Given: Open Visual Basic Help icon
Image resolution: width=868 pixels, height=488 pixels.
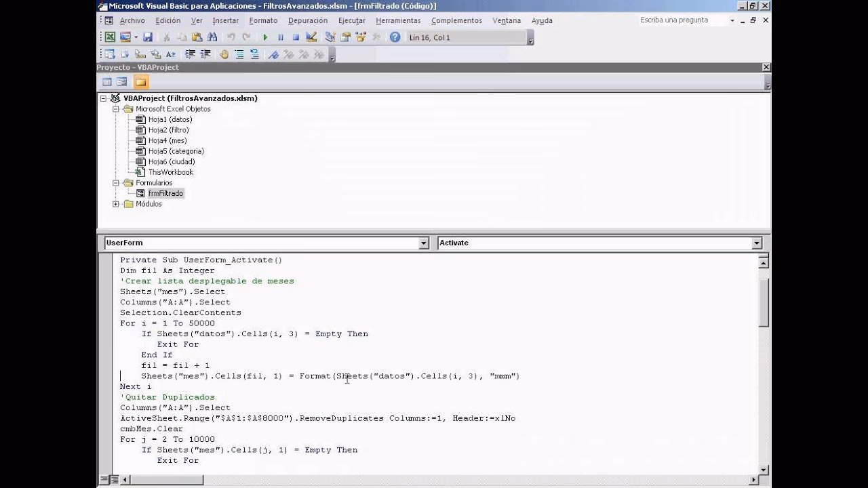Looking at the screenshot, I should [395, 37].
